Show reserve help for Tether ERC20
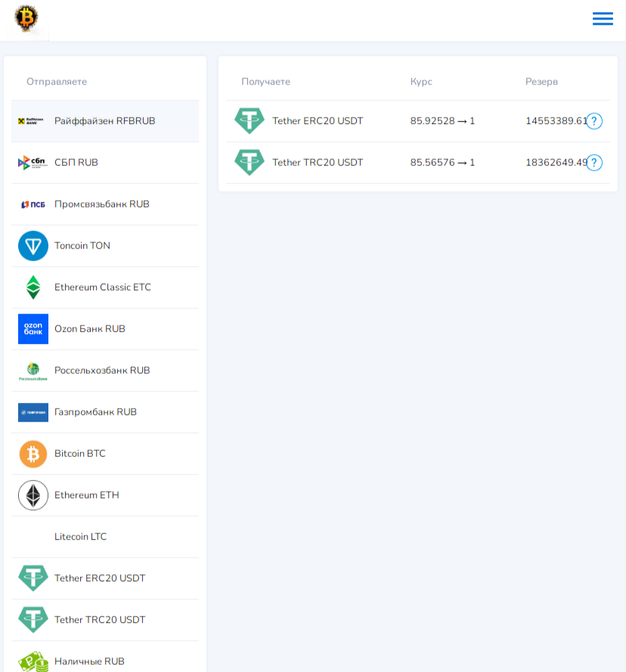The image size is (626, 672). pos(593,121)
